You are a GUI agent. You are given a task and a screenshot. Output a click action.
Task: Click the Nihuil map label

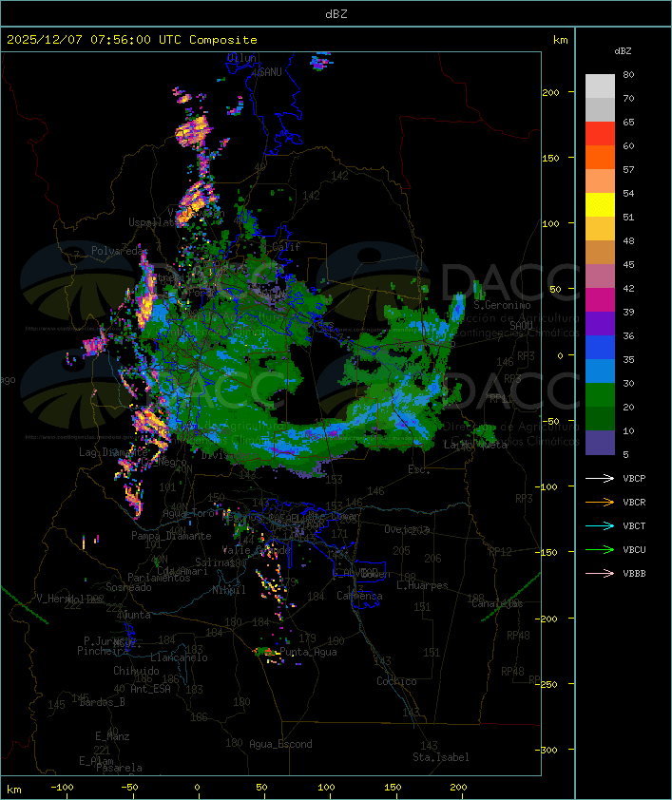click(x=229, y=590)
